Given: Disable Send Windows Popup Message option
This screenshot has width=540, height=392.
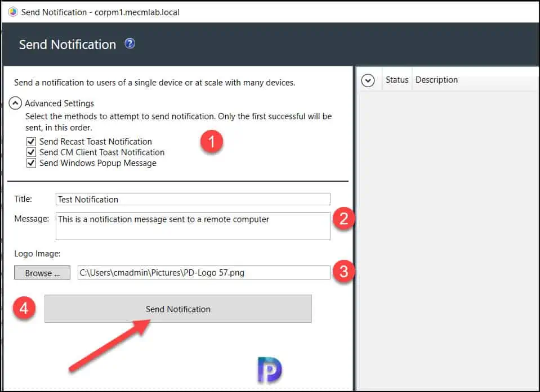Looking at the screenshot, I should tap(31, 163).
